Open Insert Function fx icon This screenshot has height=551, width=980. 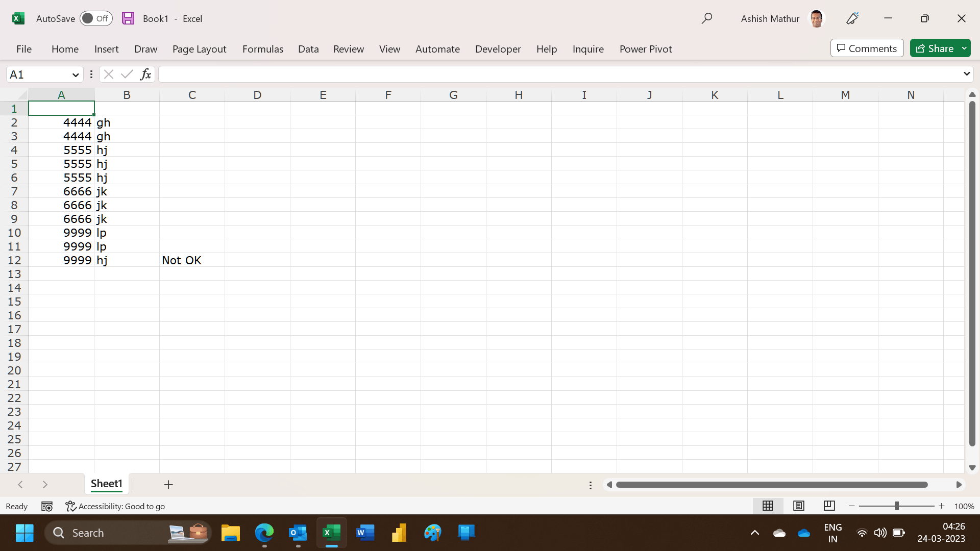[145, 74]
